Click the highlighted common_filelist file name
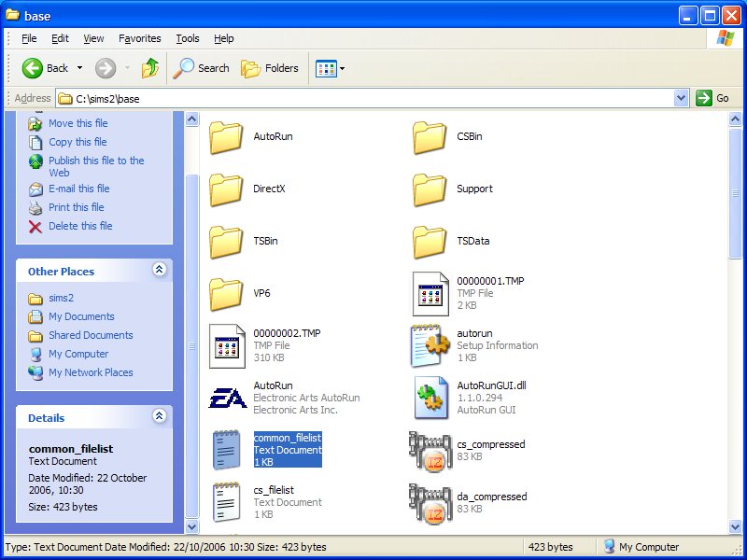 click(288, 438)
